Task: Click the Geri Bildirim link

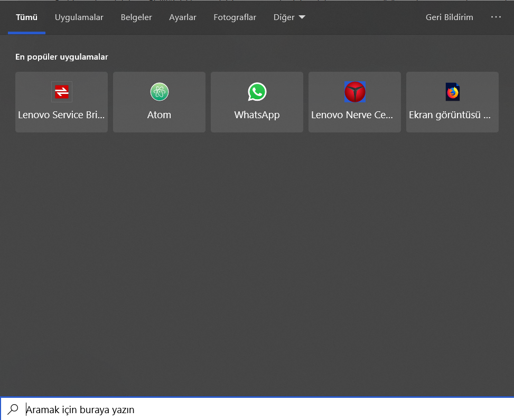Action: click(449, 17)
